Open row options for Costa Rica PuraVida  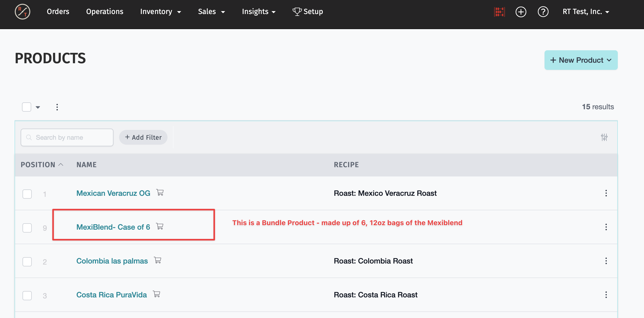606,295
